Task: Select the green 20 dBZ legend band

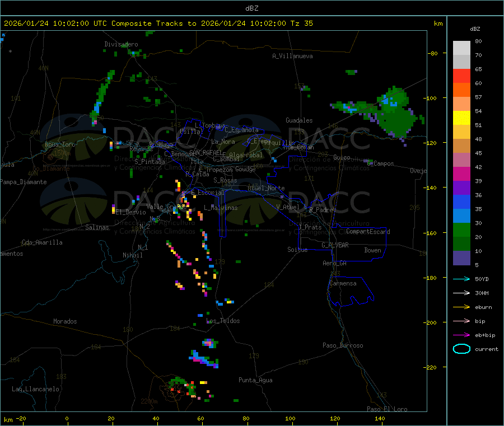Action: pyautogui.click(x=461, y=230)
